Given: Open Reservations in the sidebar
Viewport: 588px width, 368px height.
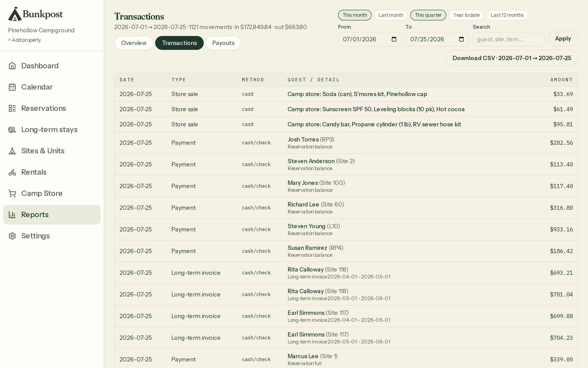Looking at the screenshot, I should point(52,108).
